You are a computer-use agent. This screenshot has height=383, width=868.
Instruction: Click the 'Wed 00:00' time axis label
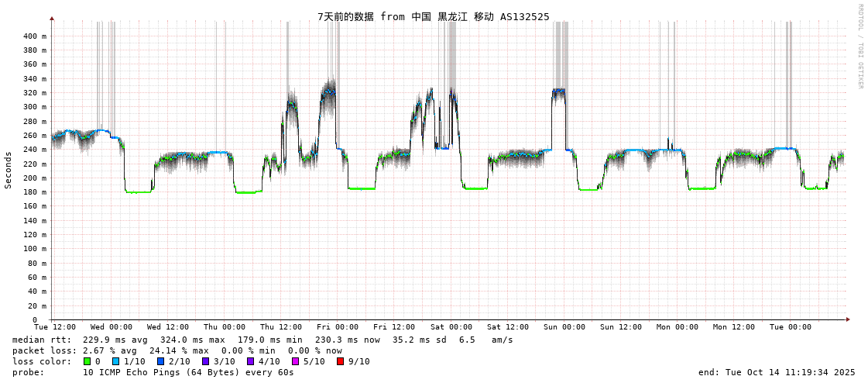(x=112, y=327)
